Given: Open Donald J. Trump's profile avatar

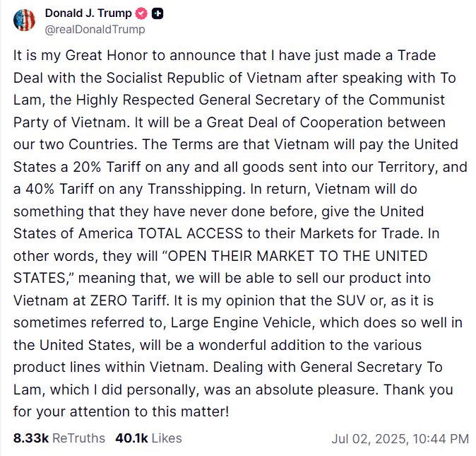Looking at the screenshot, I should click(24, 20).
